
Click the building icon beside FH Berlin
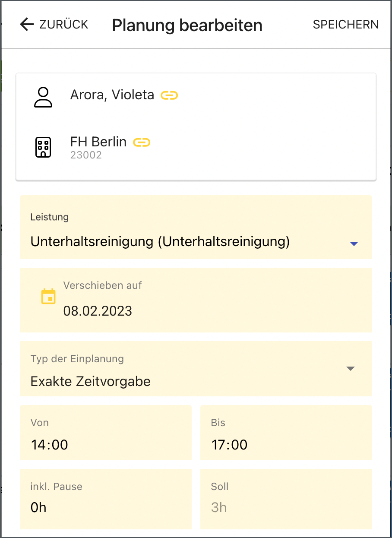[x=43, y=147]
